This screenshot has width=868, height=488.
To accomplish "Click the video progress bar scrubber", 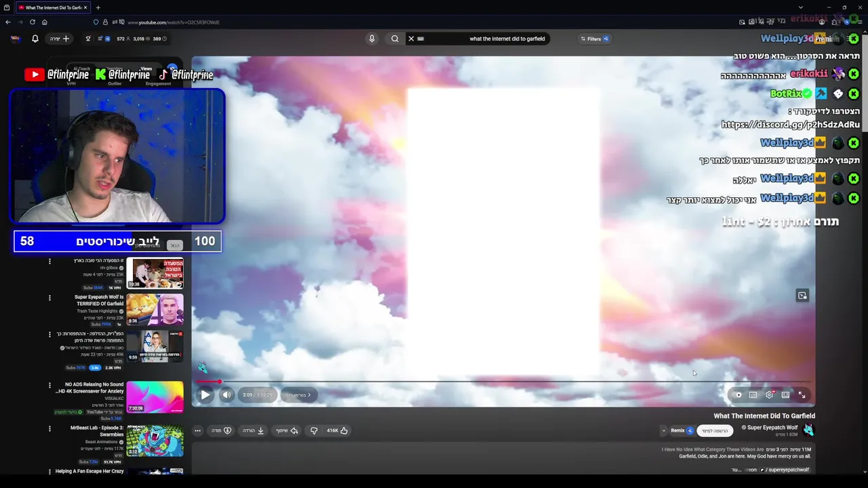I will click(x=219, y=382).
